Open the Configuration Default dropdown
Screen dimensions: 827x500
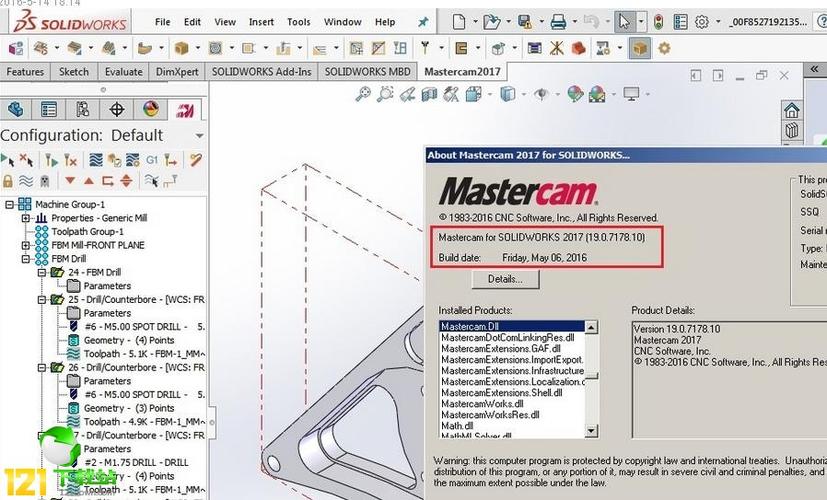pos(199,136)
